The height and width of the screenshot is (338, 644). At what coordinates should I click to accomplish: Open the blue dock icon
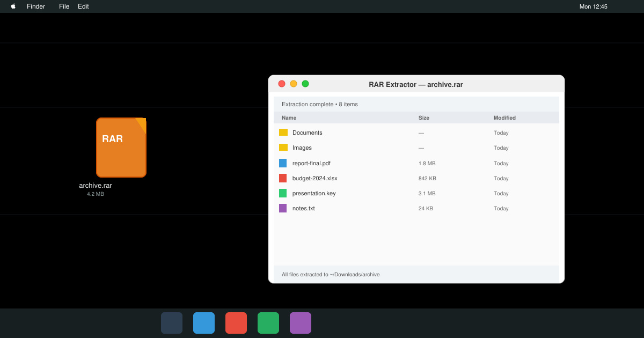coord(204,323)
